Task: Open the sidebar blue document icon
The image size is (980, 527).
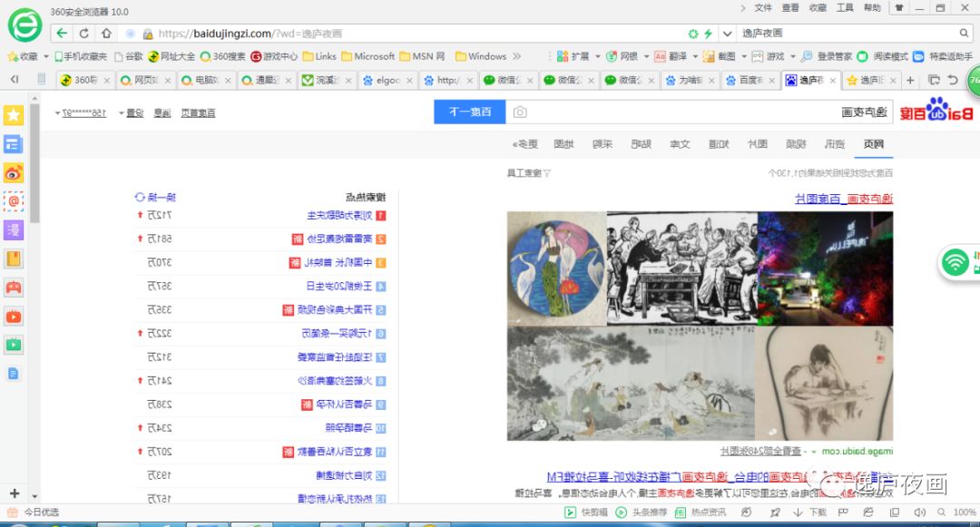Action: 13,374
